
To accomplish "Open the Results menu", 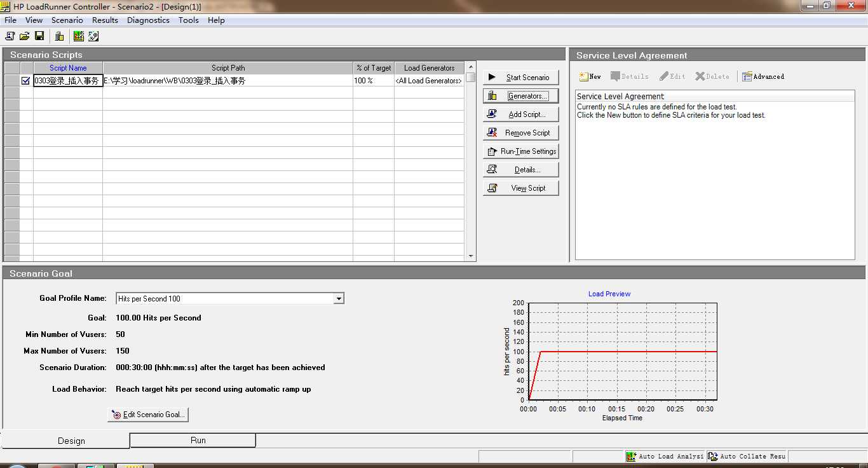I will pyautogui.click(x=105, y=20).
